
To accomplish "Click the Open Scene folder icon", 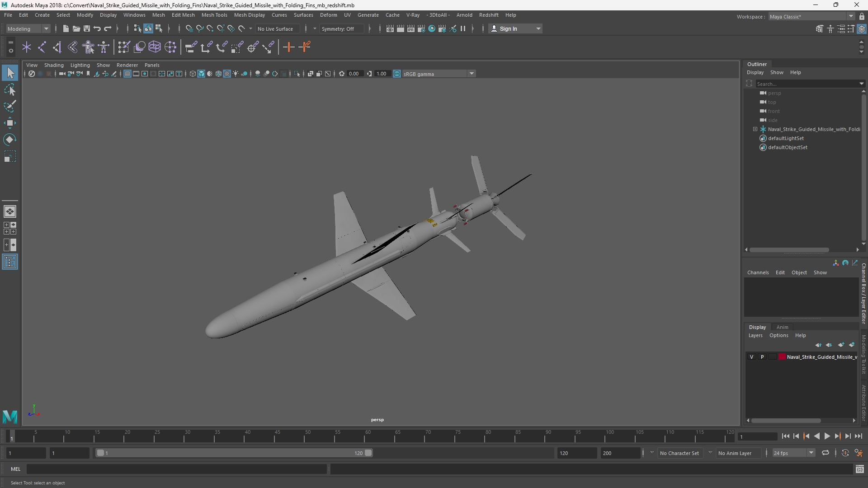I will (76, 28).
